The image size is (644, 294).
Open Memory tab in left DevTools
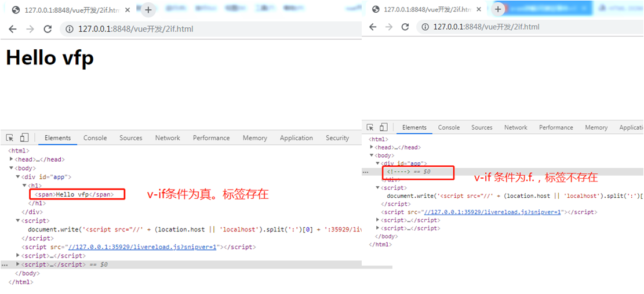coord(254,138)
